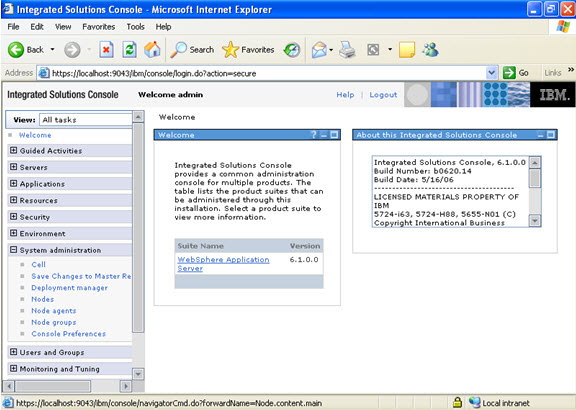Screen dimensions: 576x410
Task: Open Save Changes to Master Repository link
Action: 81,276
